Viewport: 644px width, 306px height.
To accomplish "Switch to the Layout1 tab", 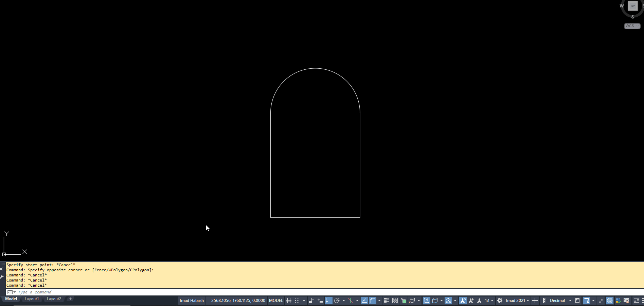I will pos(32,299).
